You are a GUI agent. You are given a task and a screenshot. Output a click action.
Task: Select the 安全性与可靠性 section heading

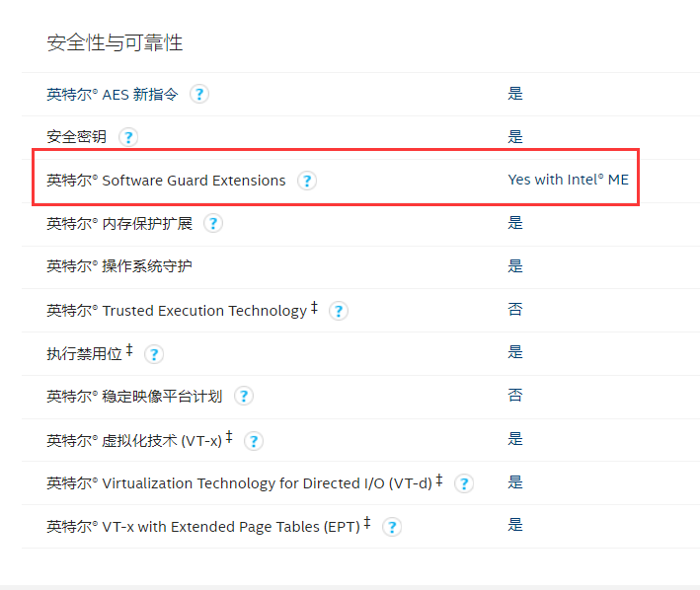115,42
